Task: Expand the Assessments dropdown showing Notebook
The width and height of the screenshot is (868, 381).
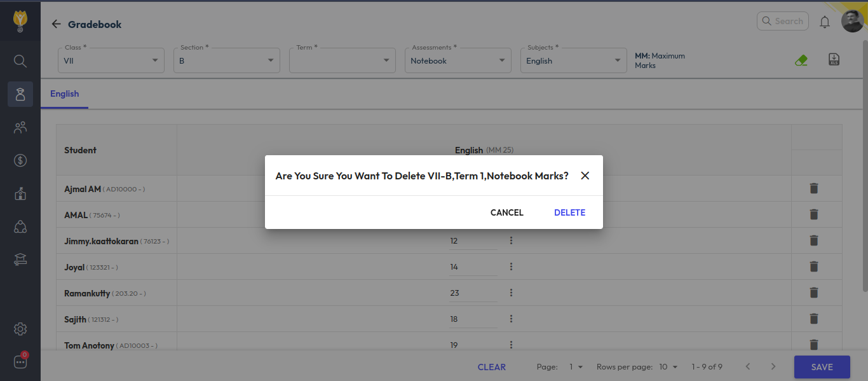Action: (458, 60)
